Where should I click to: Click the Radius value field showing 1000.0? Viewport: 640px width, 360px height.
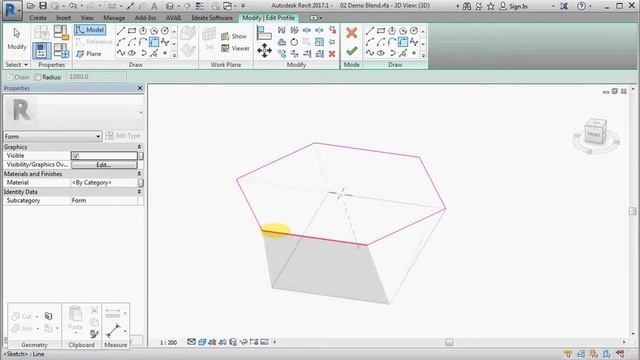click(96, 77)
